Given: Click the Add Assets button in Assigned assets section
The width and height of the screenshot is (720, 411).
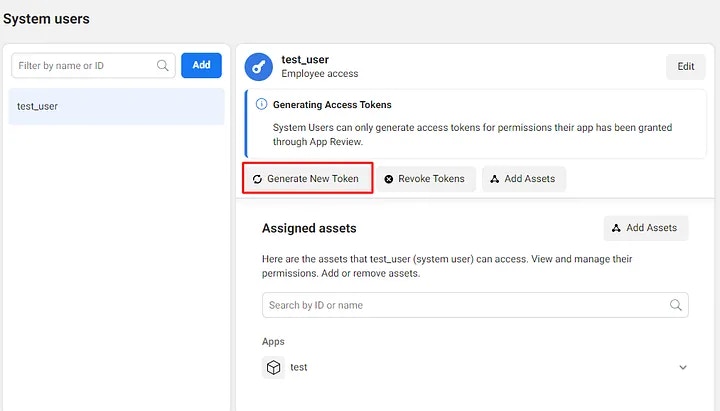Looking at the screenshot, I should [x=646, y=228].
